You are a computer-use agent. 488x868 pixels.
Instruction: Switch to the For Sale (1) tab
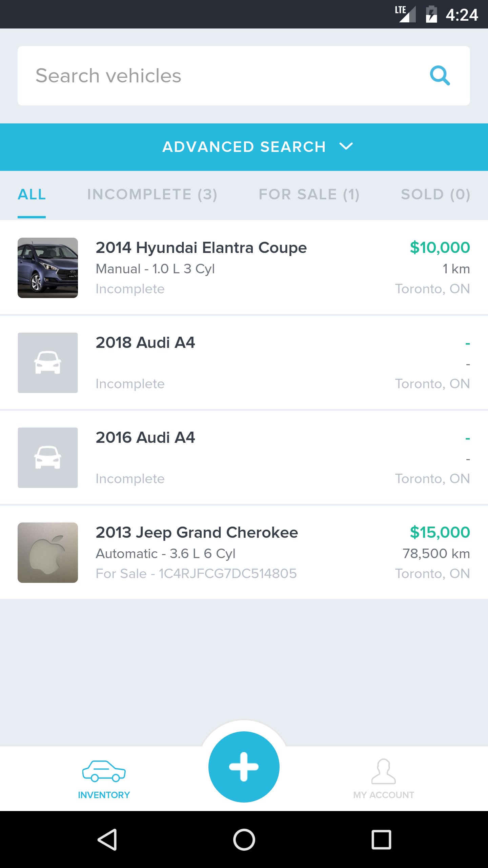coord(309,195)
